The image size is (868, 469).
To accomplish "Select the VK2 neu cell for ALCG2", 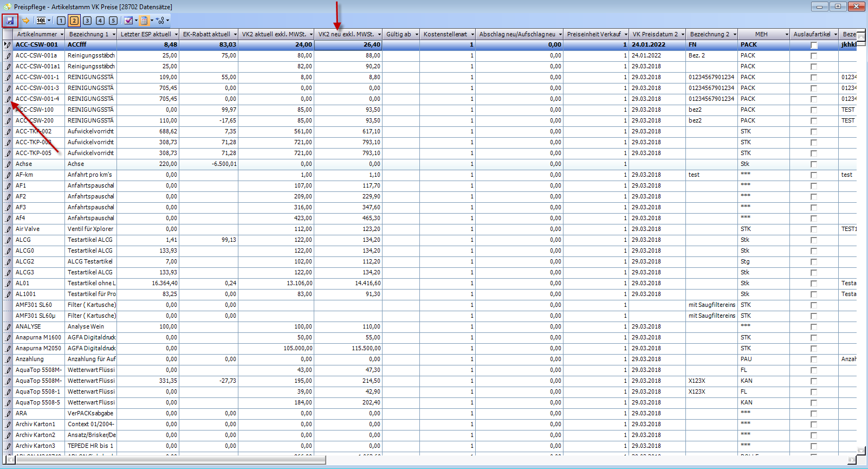I will 348,261.
